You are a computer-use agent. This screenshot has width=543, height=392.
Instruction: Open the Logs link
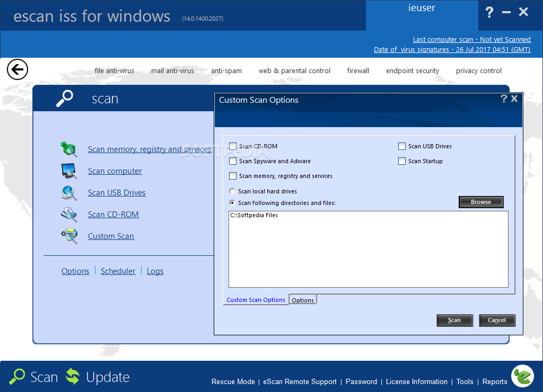(155, 271)
